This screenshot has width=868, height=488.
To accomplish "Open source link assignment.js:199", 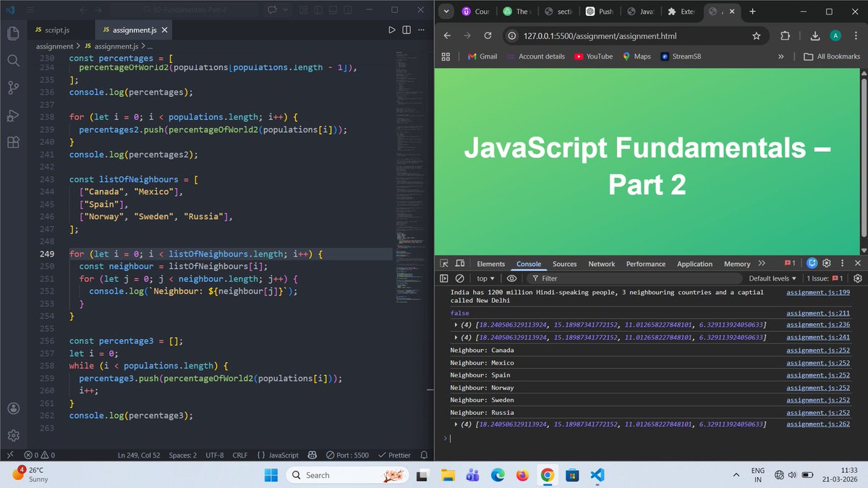I will (818, 292).
